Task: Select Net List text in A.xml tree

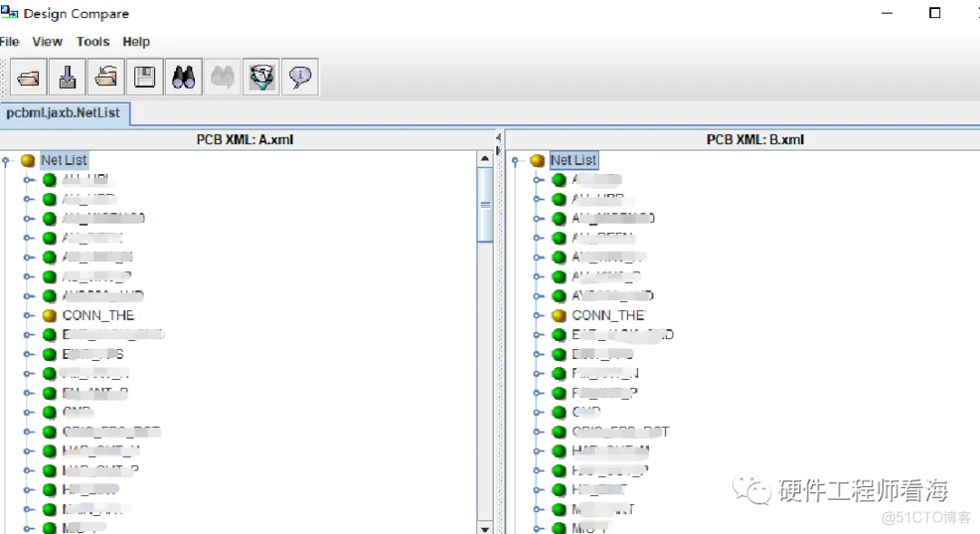Action: coord(64,160)
